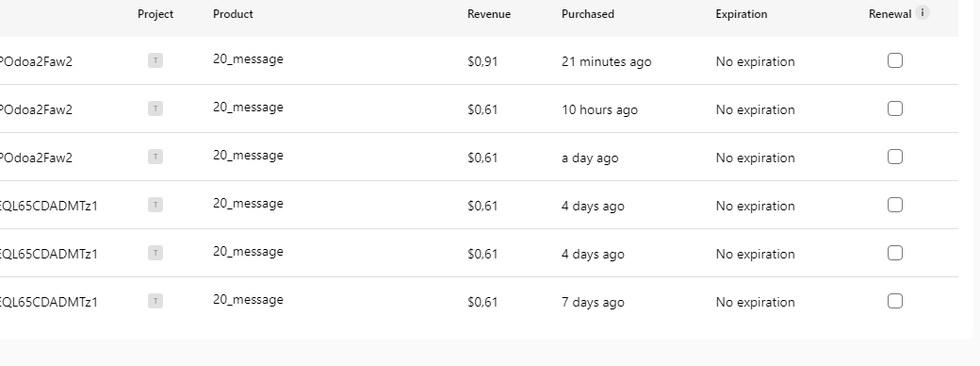980x366 pixels.
Task: Open customer QL65CDADMTz1 in 7 days ago row
Action: coord(49,302)
